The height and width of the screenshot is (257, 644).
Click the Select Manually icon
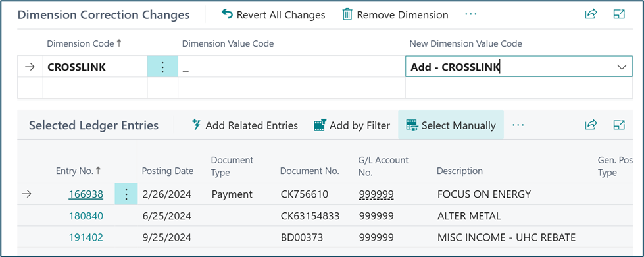412,125
